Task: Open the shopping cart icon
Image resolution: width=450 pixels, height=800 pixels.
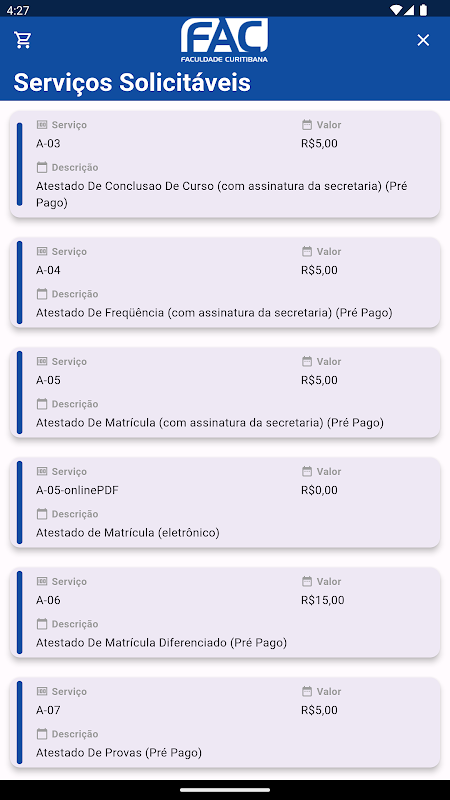Action: [x=23, y=40]
